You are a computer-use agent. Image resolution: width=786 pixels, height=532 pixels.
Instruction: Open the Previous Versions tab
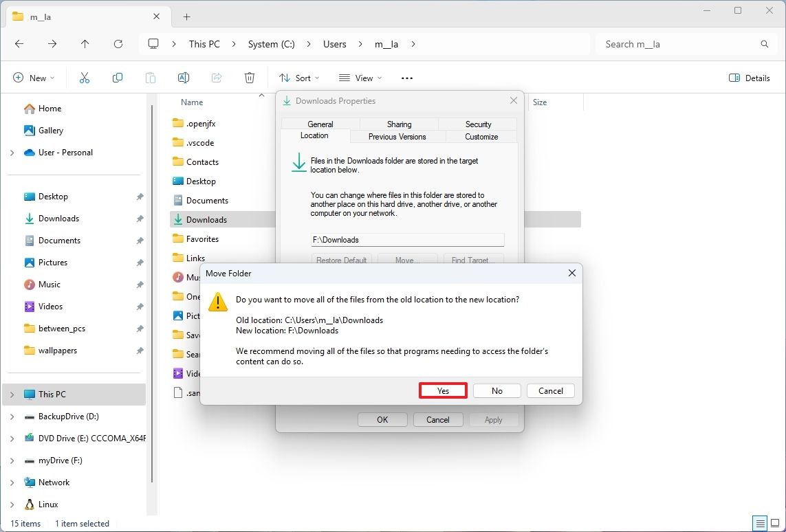coord(397,136)
